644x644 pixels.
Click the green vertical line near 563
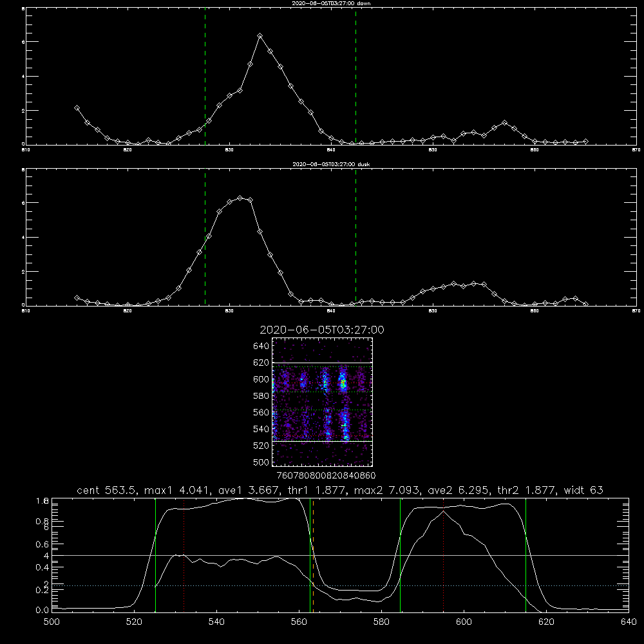click(310, 555)
